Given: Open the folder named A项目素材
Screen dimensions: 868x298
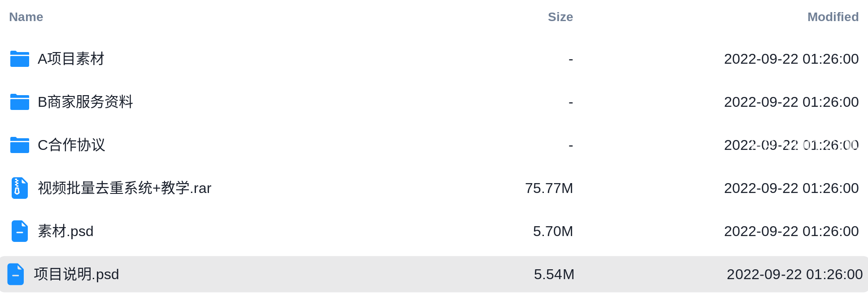Looking at the screenshot, I should (x=71, y=59).
